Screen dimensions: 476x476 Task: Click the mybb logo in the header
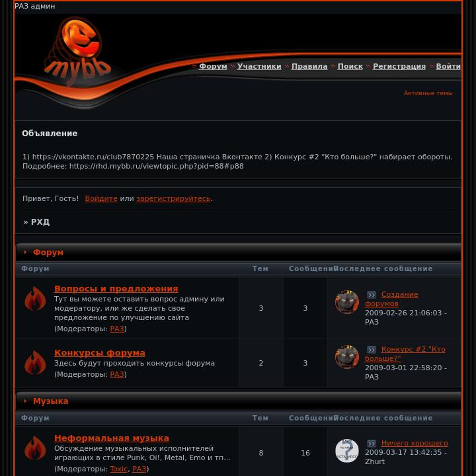[x=77, y=51]
